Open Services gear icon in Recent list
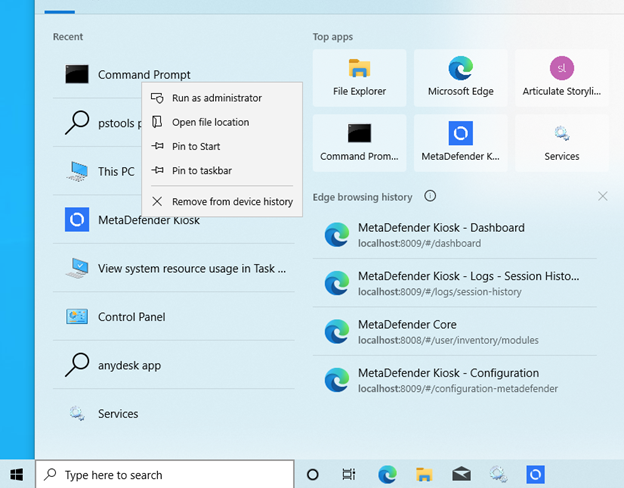 (77, 414)
